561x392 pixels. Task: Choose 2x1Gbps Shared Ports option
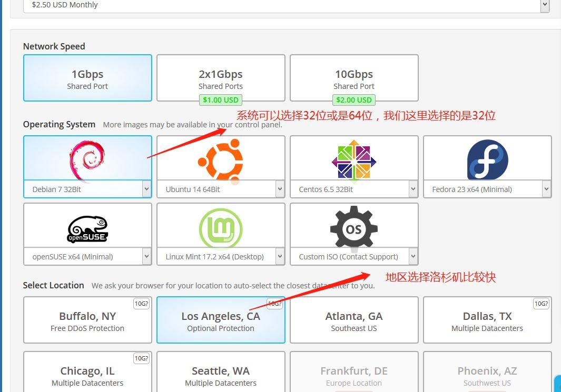tap(221, 78)
